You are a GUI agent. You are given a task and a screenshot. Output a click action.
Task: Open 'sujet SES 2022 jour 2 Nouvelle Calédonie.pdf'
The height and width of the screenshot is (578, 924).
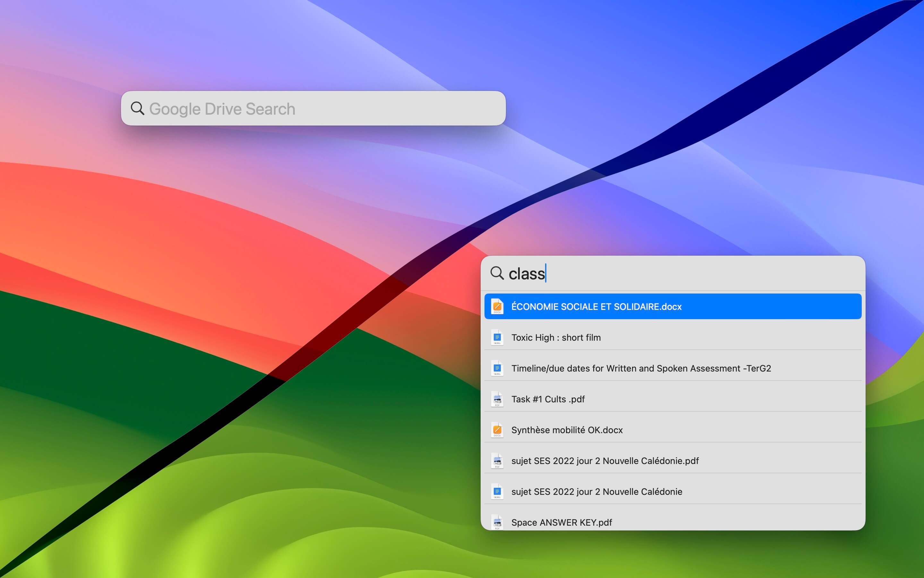point(673,461)
